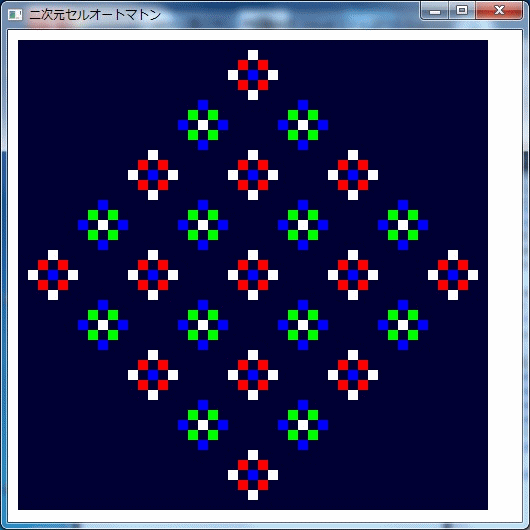Click top blue cell of left green diamond in second row

tap(203, 105)
